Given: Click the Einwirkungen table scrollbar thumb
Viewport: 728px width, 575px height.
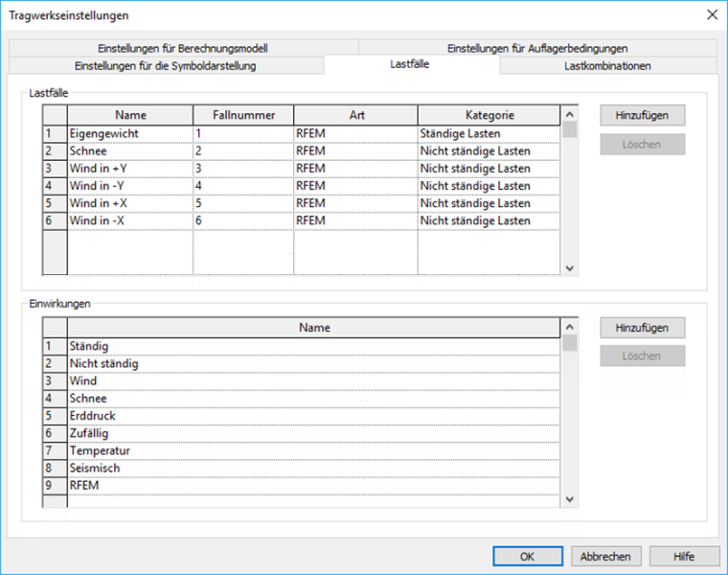Looking at the screenshot, I should 570,343.
